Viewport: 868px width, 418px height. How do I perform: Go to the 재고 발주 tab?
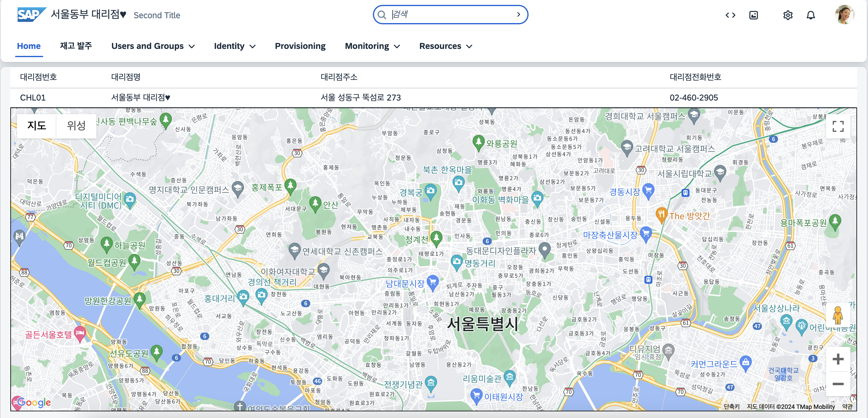(x=76, y=46)
